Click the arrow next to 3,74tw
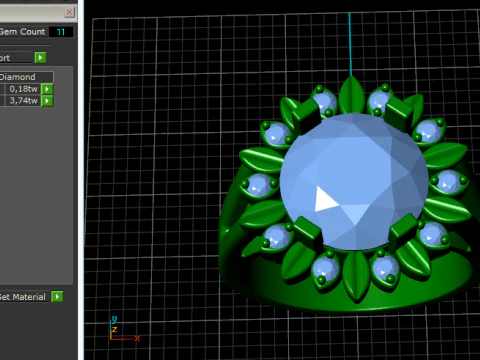 pyautogui.click(x=47, y=101)
